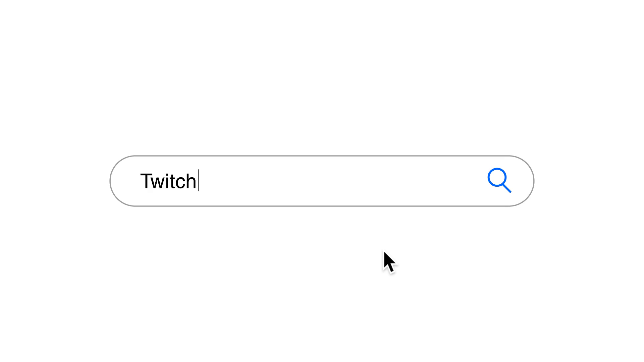
Task: Click the blinking text caret after Twitch
Action: click(199, 180)
